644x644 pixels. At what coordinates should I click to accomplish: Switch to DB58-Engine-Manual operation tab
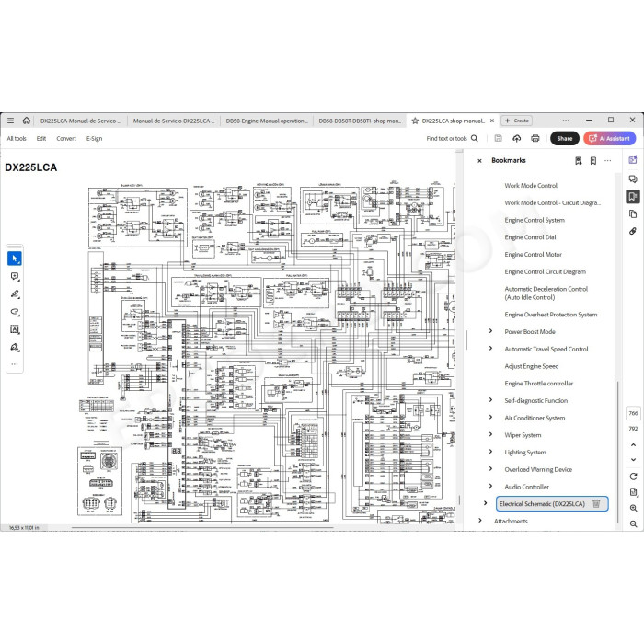(267, 121)
